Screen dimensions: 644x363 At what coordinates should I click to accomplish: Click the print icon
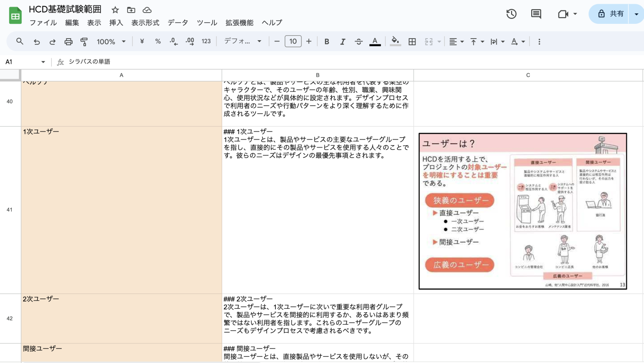[x=68, y=41]
